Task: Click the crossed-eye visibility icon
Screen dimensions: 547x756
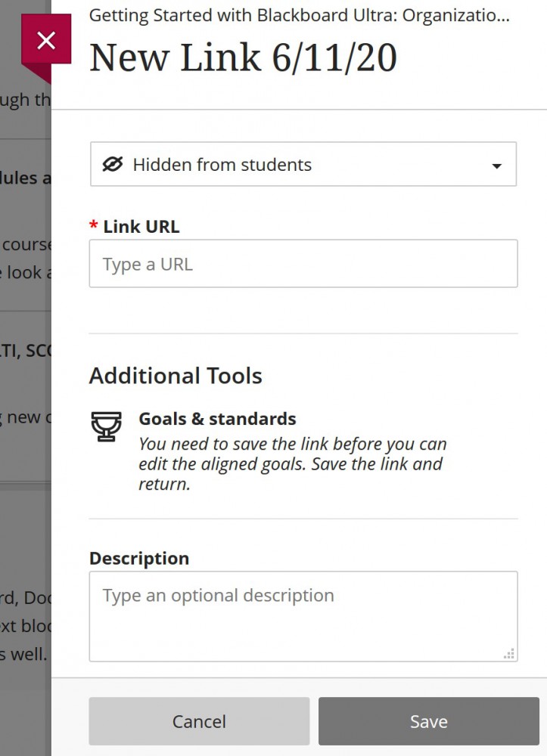Action: tap(112, 164)
